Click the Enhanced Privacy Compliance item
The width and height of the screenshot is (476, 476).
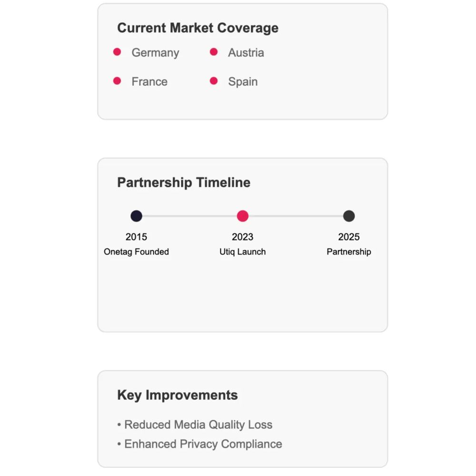point(200,444)
